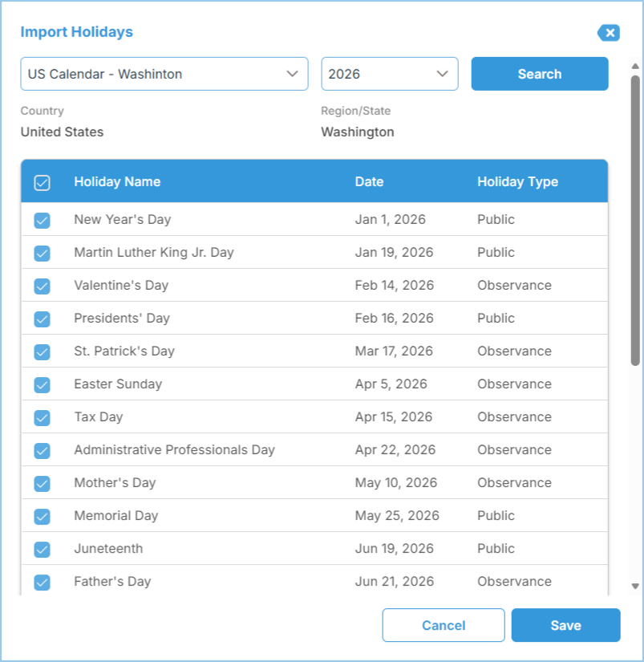Toggle the Tax Day checkbox
The width and height of the screenshot is (644, 662).
click(x=43, y=418)
